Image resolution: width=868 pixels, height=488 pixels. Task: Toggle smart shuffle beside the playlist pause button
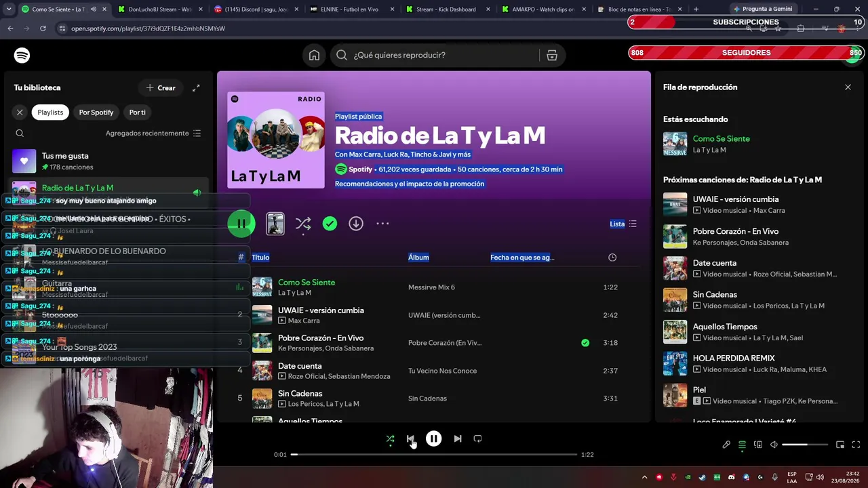pos(303,224)
